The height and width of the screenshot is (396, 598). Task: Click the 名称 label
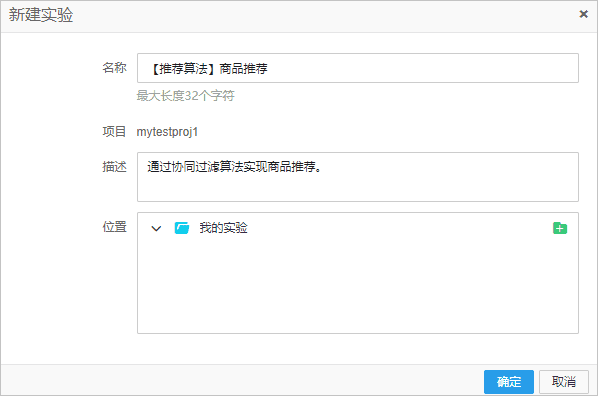coord(114,68)
